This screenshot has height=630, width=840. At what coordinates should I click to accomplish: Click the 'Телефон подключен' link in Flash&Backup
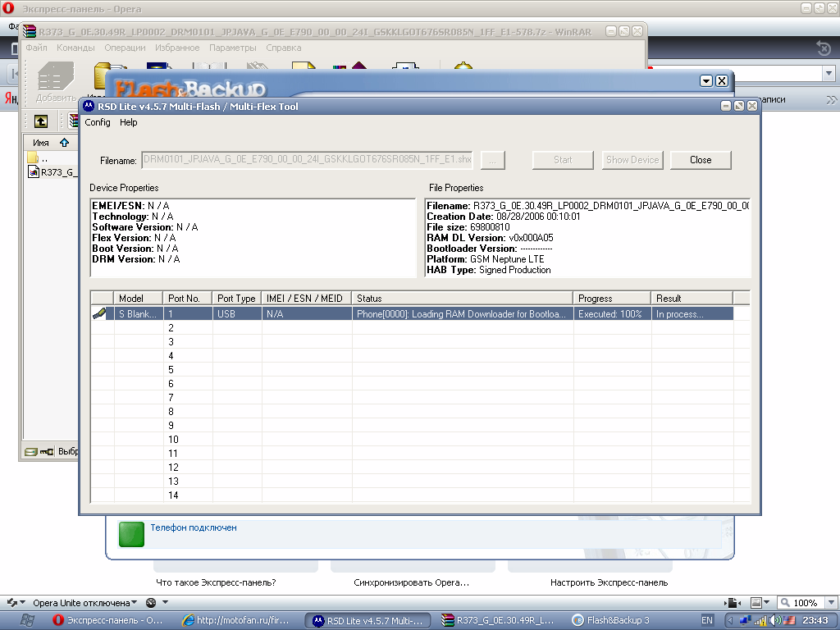tap(194, 527)
